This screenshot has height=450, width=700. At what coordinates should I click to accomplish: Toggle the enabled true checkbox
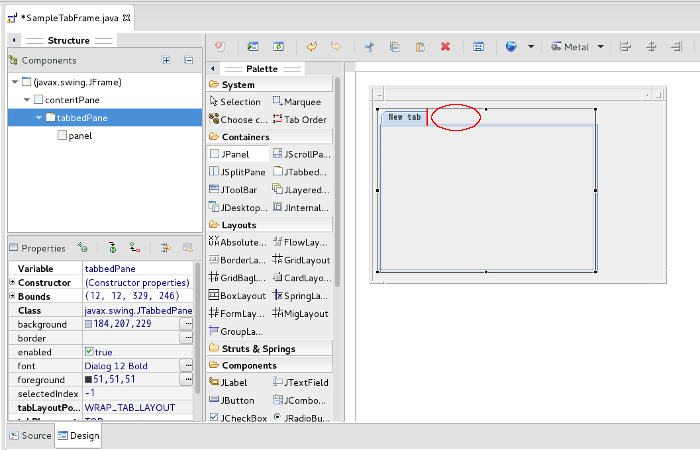click(89, 352)
